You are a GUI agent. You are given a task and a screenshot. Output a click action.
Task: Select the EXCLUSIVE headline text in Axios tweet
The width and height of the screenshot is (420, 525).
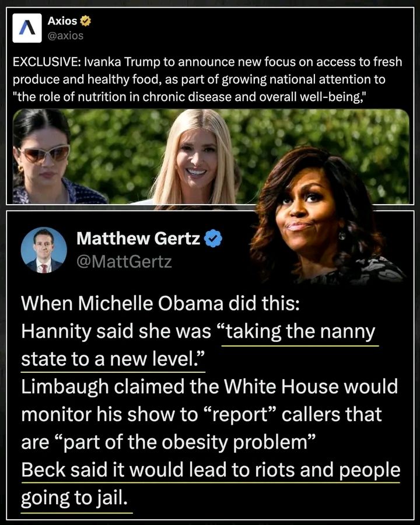coord(207,62)
